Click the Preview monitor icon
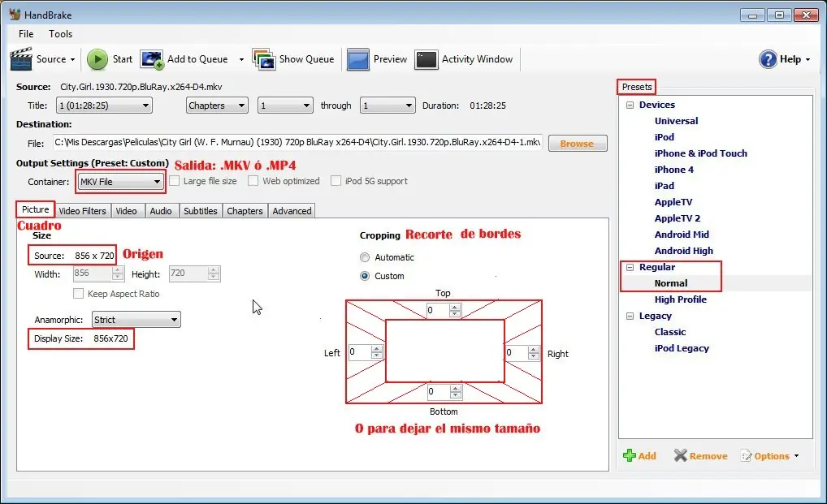 (x=357, y=59)
